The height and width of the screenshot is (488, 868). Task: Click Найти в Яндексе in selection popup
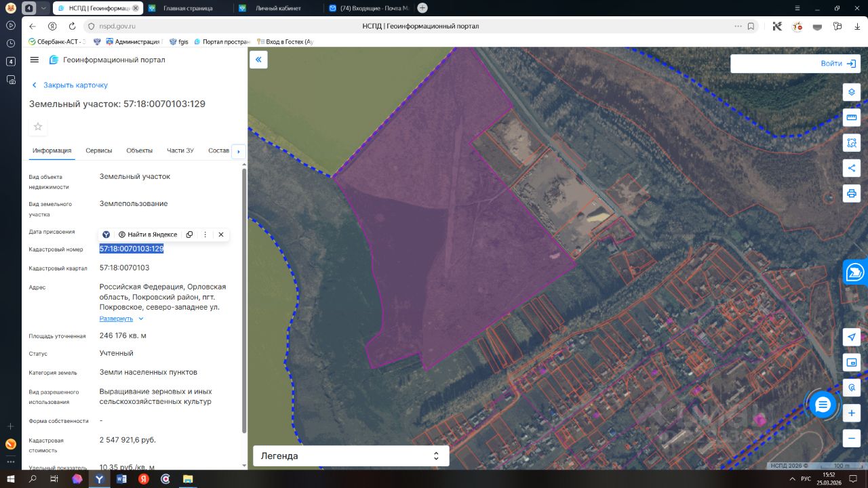click(x=148, y=235)
